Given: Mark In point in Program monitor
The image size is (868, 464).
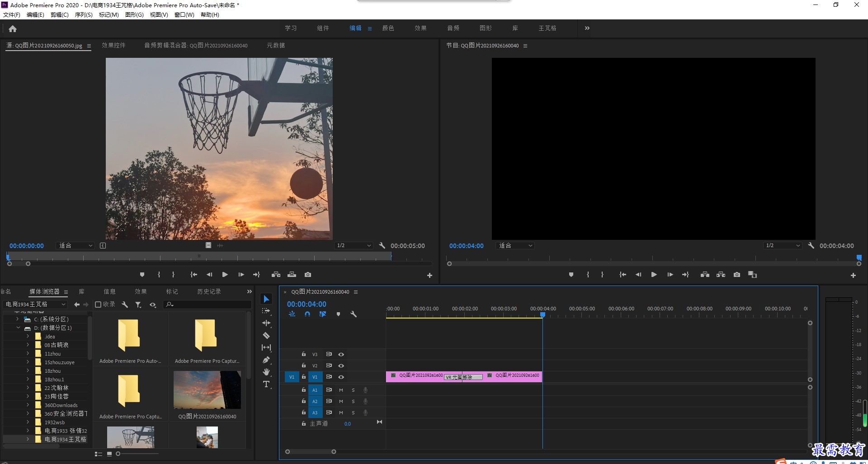Looking at the screenshot, I should [588, 275].
